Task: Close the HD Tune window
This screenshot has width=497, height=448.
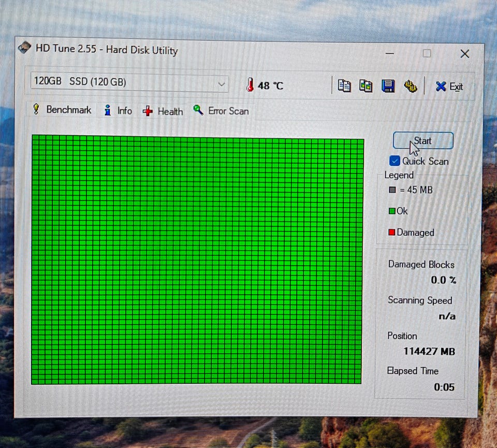Action: pos(465,53)
